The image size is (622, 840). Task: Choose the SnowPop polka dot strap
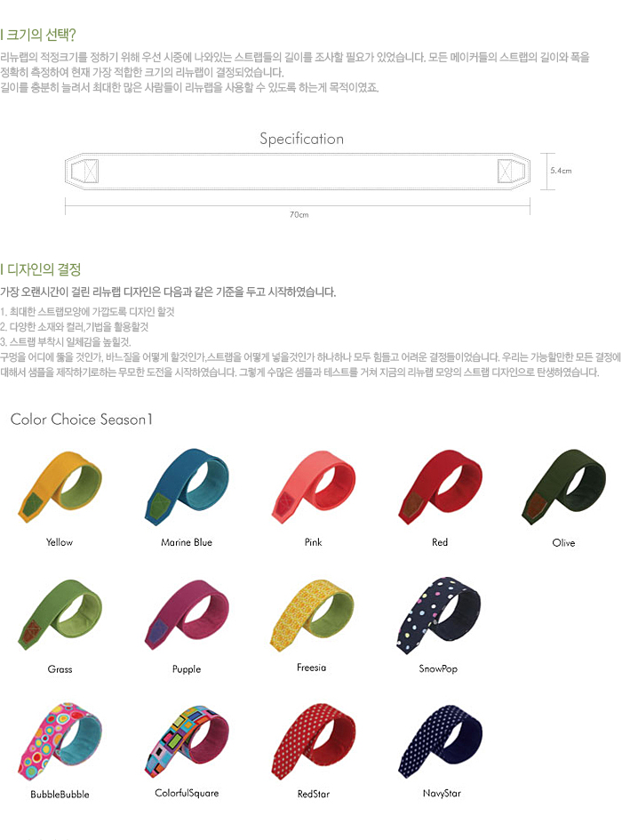click(x=439, y=615)
